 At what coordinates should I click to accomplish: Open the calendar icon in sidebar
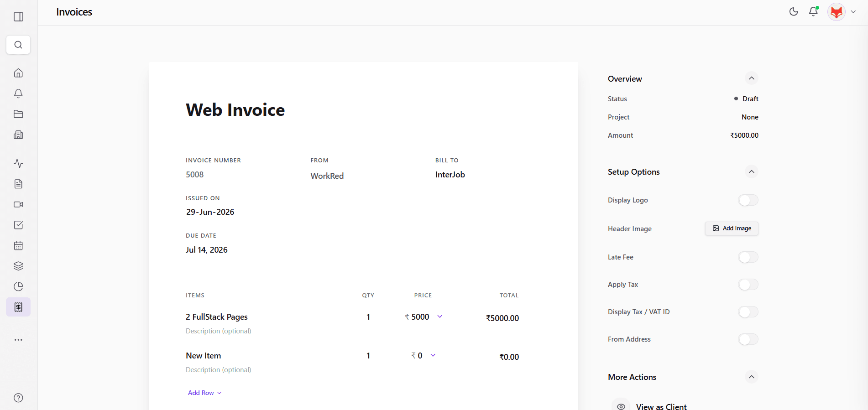[18, 245]
